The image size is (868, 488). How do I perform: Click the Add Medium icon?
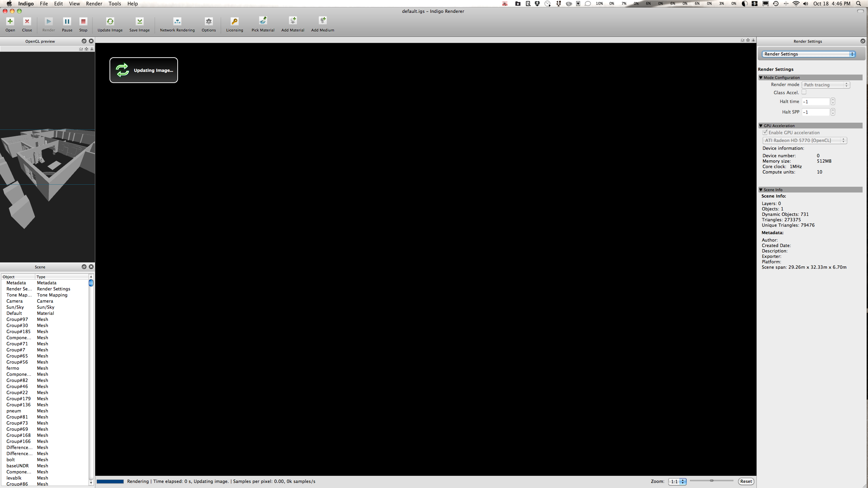(x=322, y=22)
